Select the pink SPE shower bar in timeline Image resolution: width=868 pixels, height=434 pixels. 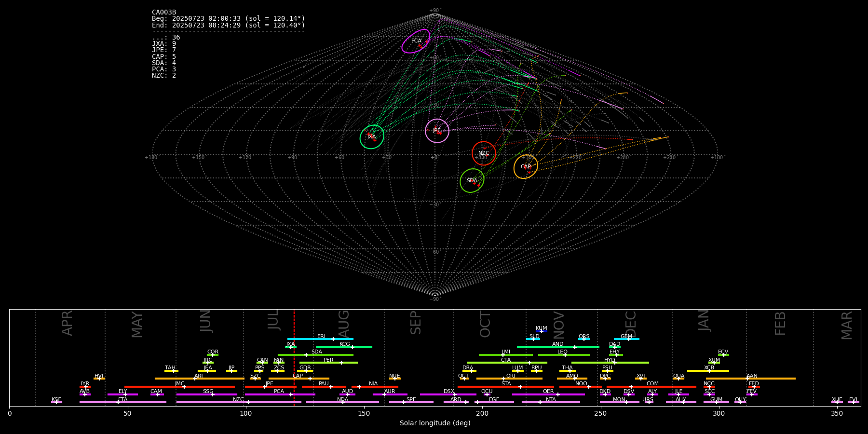(411, 402)
